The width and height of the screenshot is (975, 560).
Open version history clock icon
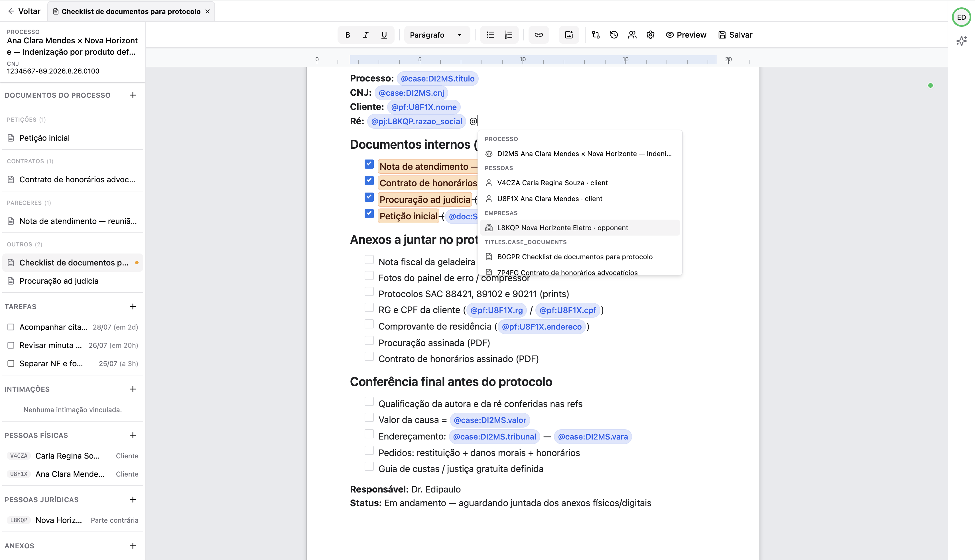click(614, 35)
